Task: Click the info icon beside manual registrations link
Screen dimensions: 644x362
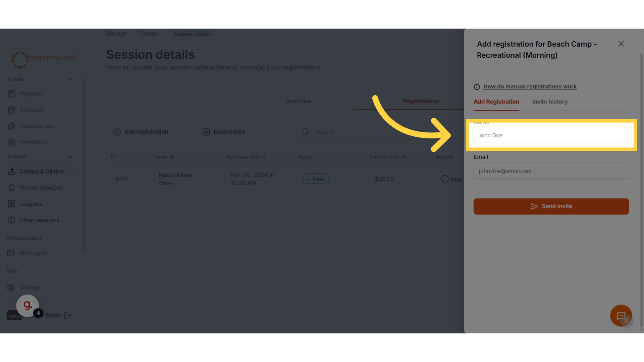Action: pos(477,87)
